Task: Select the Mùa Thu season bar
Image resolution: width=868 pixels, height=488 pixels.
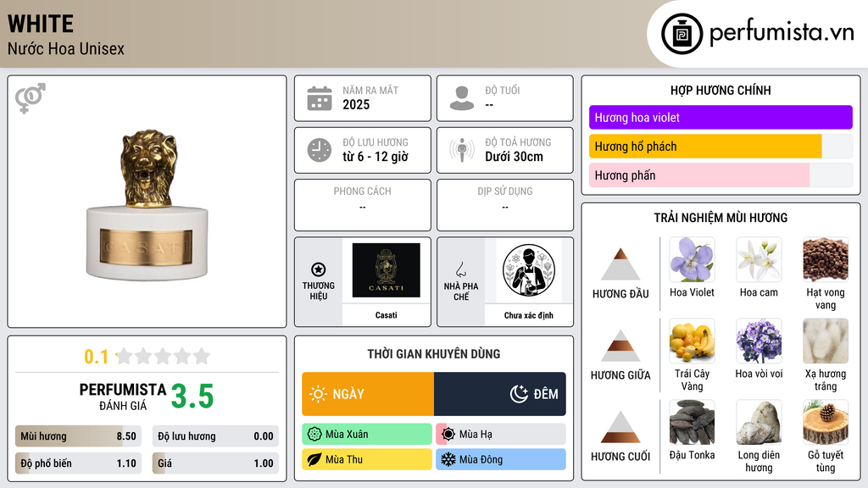Action: click(367, 460)
